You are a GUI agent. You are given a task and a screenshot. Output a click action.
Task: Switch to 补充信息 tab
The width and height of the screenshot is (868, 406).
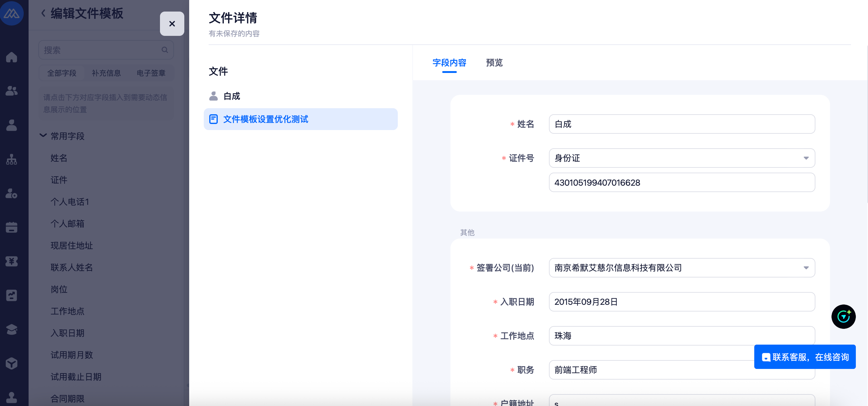pos(106,73)
